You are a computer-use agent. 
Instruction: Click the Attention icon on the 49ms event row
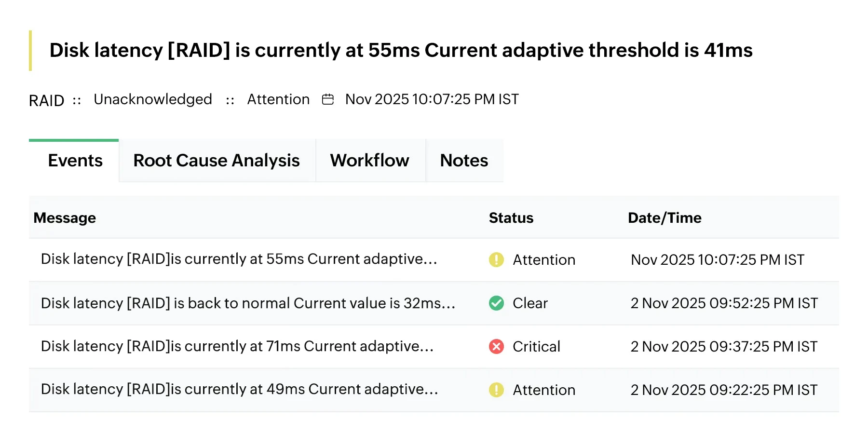tap(496, 390)
